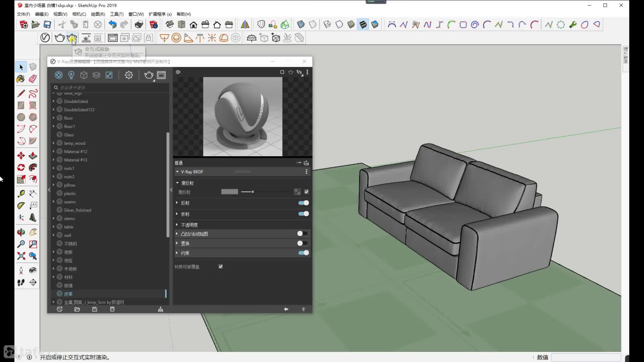Open V-Ray Asset Editor toolbar icon

45,38
